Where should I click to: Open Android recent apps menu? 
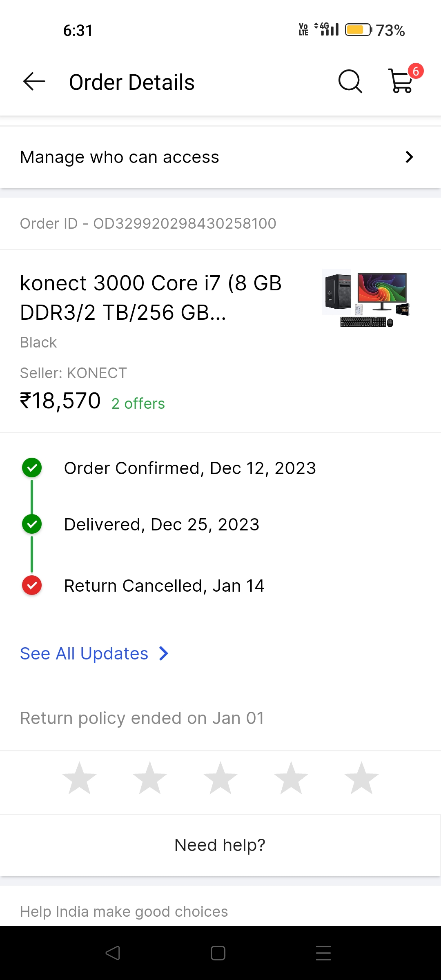323,953
